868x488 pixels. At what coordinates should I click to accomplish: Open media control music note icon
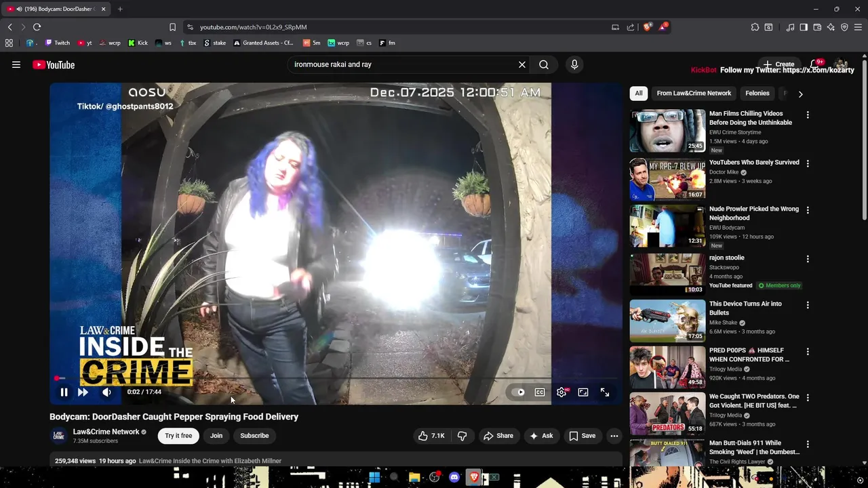click(x=790, y=27)
